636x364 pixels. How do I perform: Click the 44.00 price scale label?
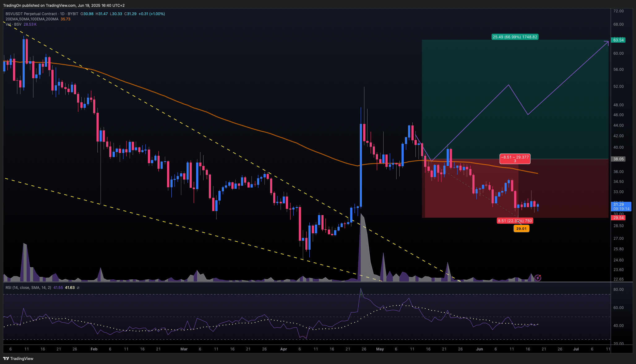618,125
